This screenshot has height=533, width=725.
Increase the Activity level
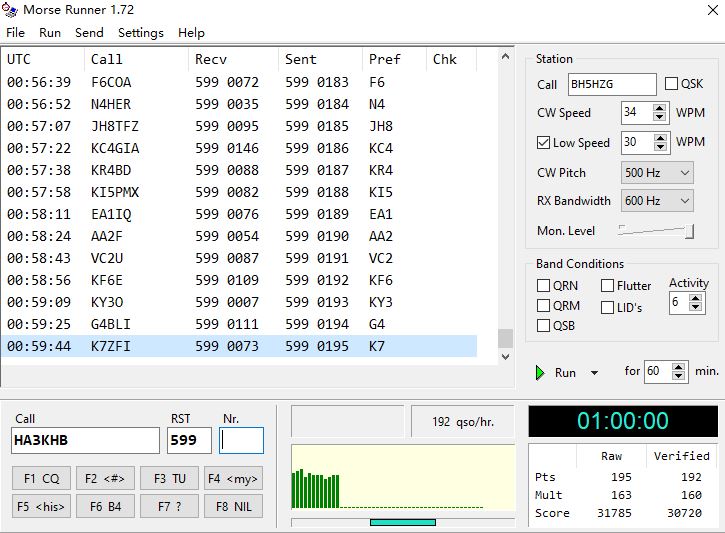pyautogui.click(x=695, y=299)
